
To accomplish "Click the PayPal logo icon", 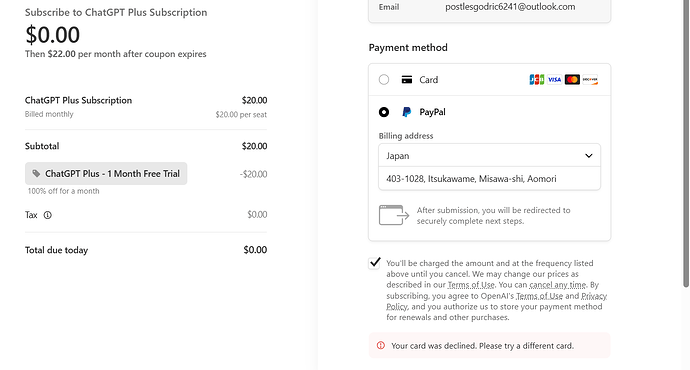I will 407,112.
